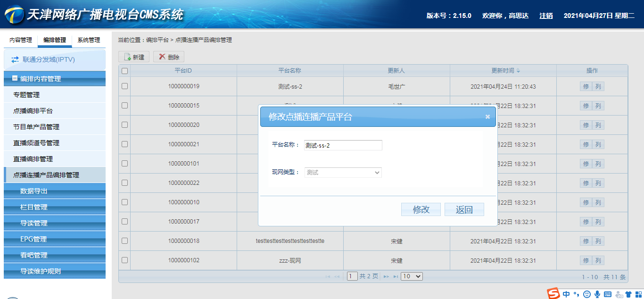The image size is (644, 299).
Task: Go to the next page arrow
Action: tap(386, 277)
